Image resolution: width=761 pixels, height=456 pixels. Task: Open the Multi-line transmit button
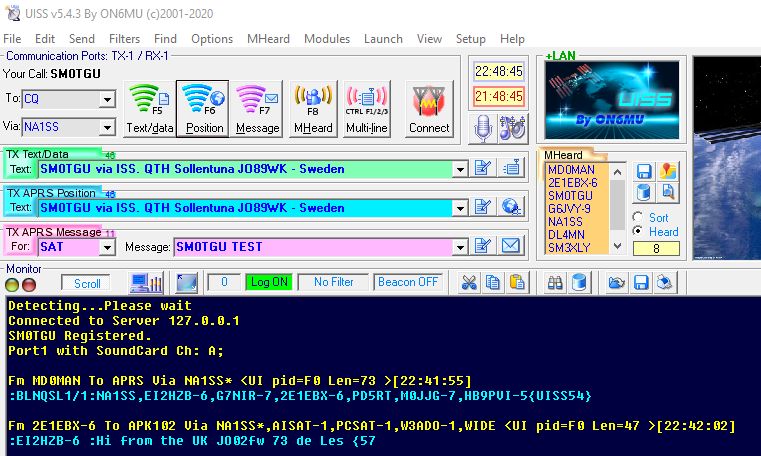pyautogui.click(x=366, y=109)
